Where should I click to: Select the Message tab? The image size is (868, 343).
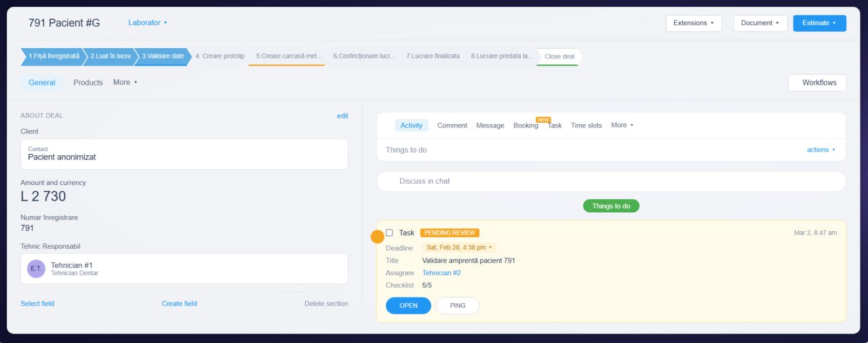coord(490,125)
